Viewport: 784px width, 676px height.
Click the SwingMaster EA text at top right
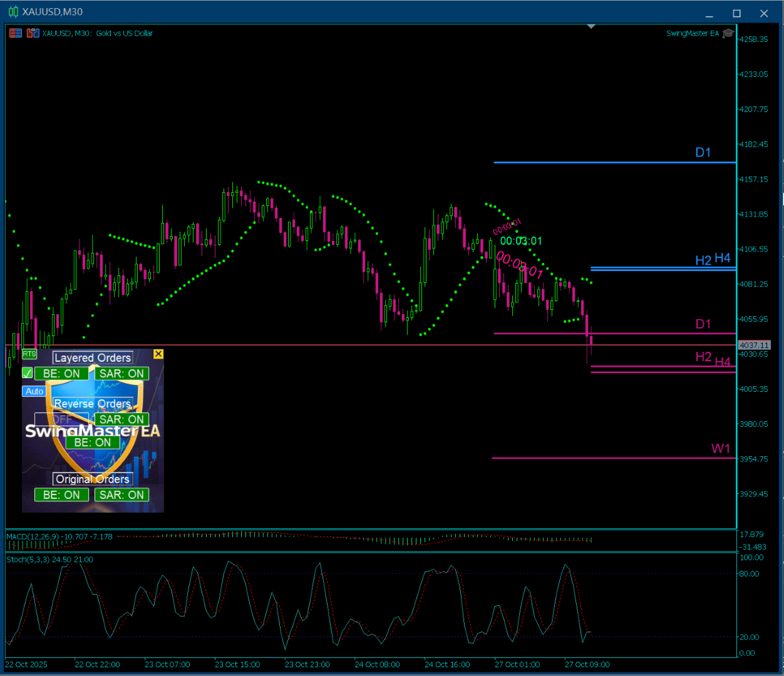693,33
